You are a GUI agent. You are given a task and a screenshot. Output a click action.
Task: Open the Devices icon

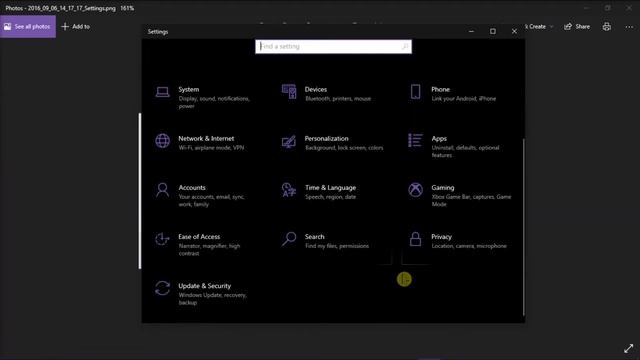pyautogui.click(x=289, y=92)
